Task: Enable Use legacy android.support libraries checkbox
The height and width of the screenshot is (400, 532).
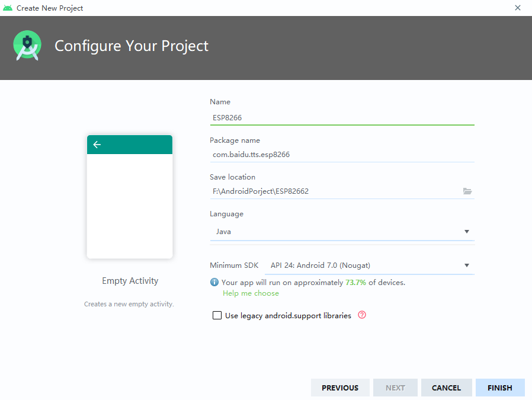Action: (217, 315)
